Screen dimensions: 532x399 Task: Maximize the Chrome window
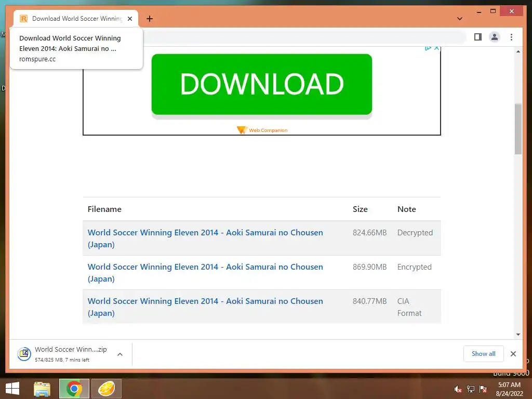pos(493,11)
